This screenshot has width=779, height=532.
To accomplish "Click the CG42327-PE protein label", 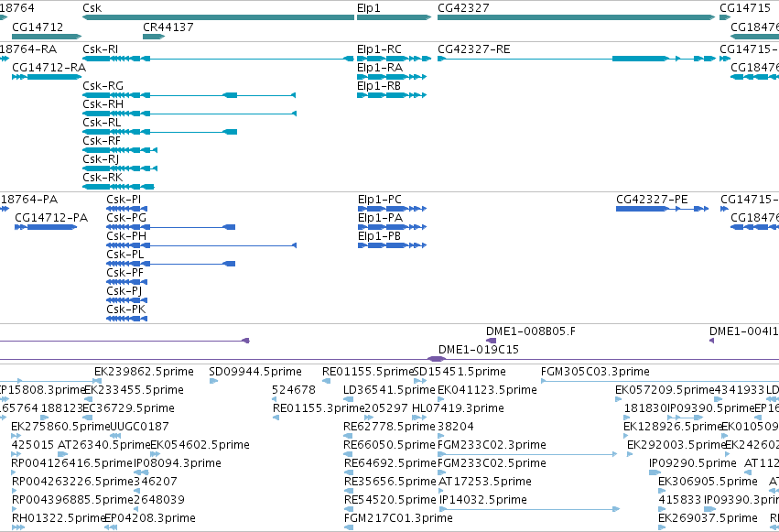I will tap(652, 200).
